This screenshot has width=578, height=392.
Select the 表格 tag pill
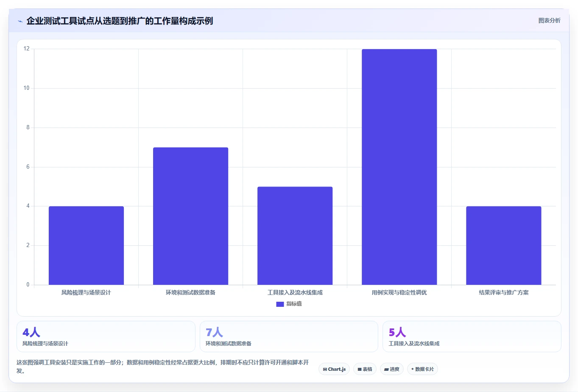coord(365,369)
